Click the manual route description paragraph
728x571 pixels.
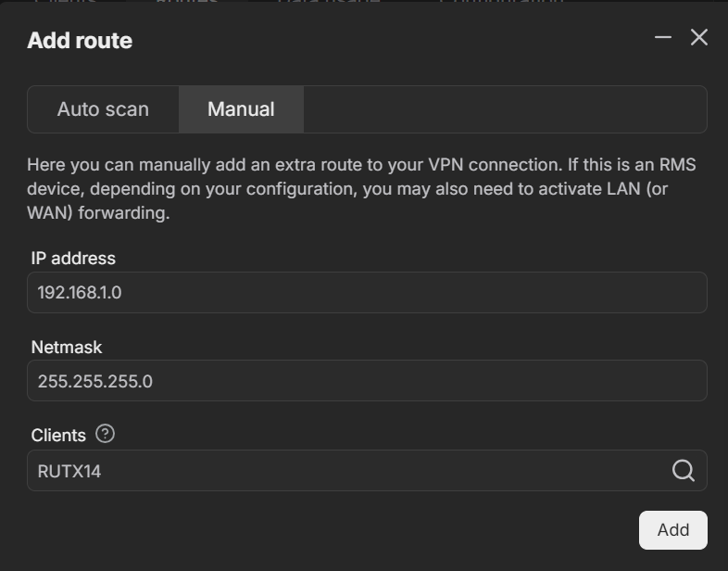coord(361,189)
